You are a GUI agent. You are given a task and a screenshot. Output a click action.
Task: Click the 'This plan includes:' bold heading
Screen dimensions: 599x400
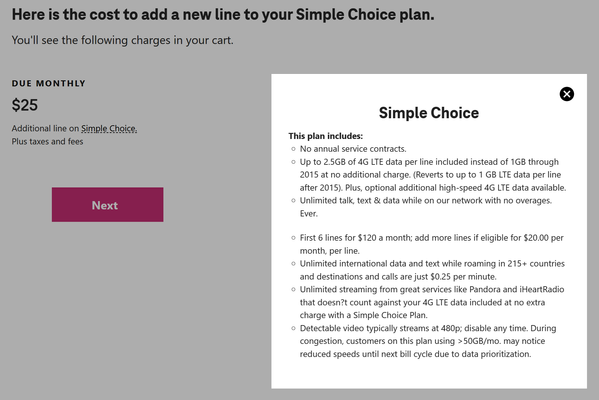click(325, 136)
